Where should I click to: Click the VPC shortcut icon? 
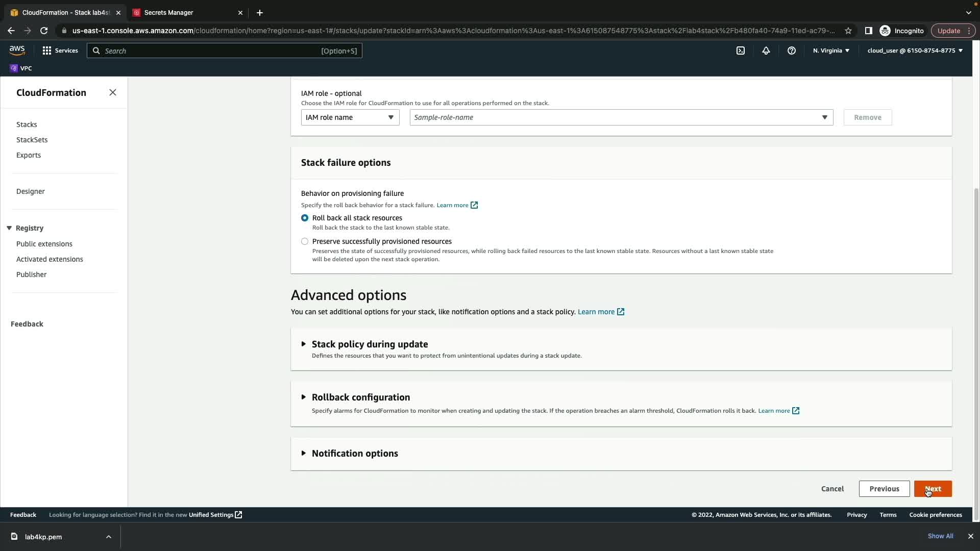pyautogui.click(x=14, y=68)
